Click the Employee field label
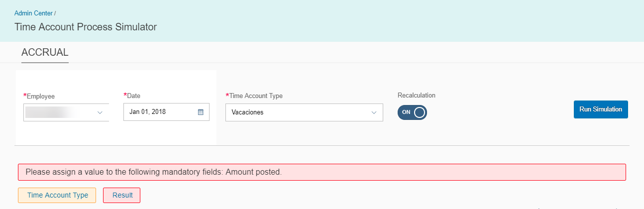The height and width of the screenshot is (209, 644). (x=39, y=96)
